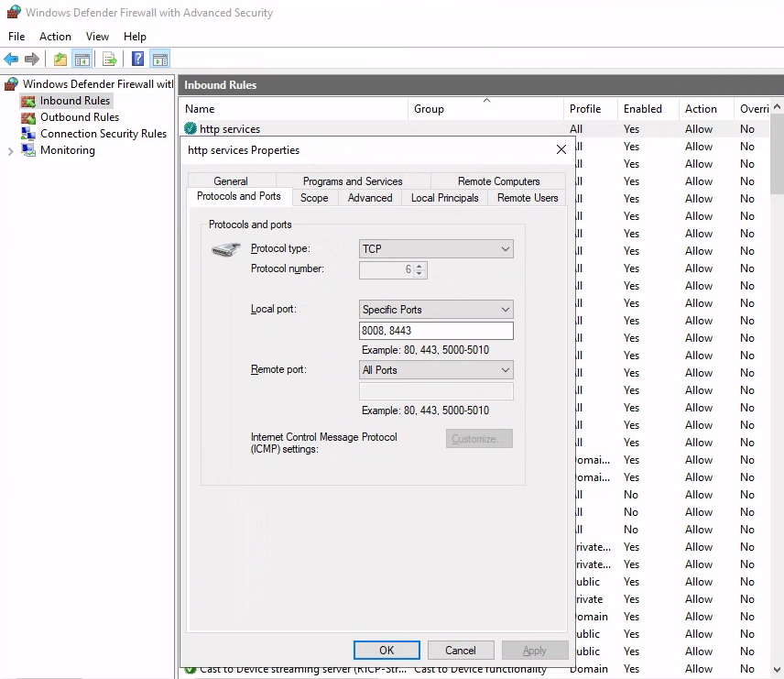Image resolution: width=784 pixels, height=679 pixels.
Task: Sort by the Profile column header
Action: [x=590, y=108]
